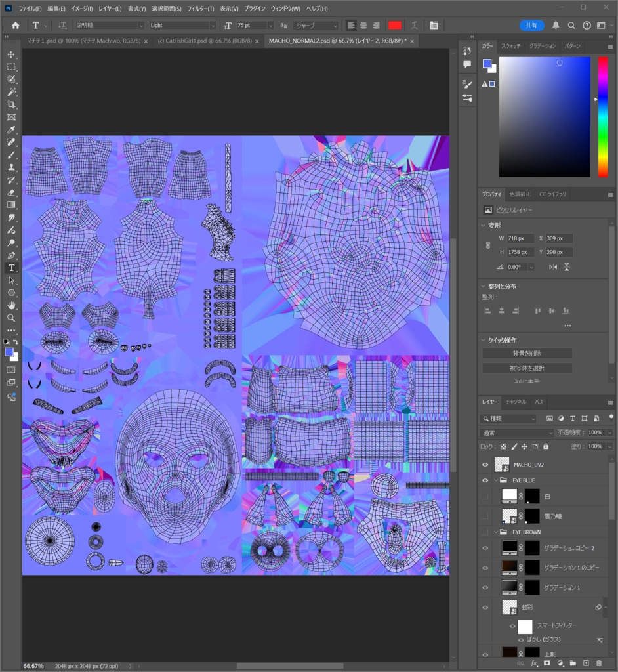Screen dimensions: 618x672
Task: Click the 背景を削除 button
Action: point(527,353)
